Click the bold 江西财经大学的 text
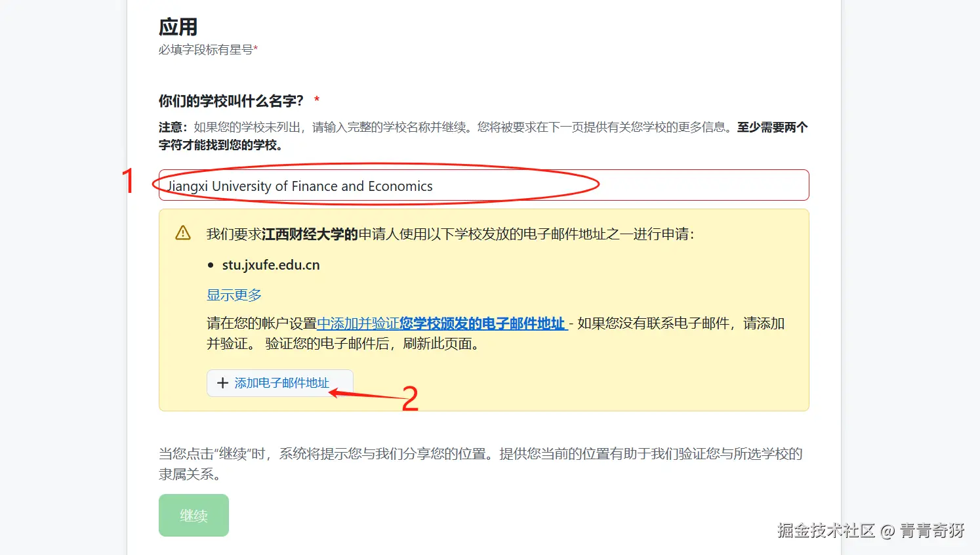 310,234
